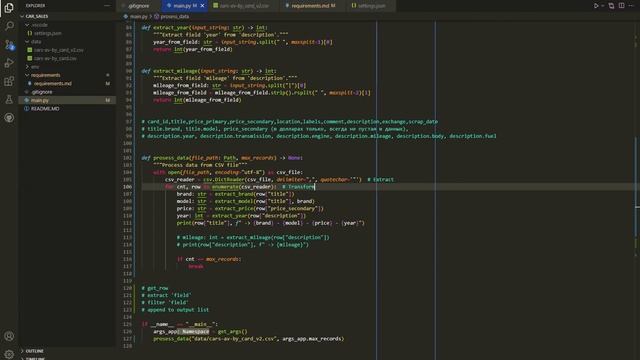Open the GitHub icon below Testing
640x360 pixels.
tap(9, 118)
